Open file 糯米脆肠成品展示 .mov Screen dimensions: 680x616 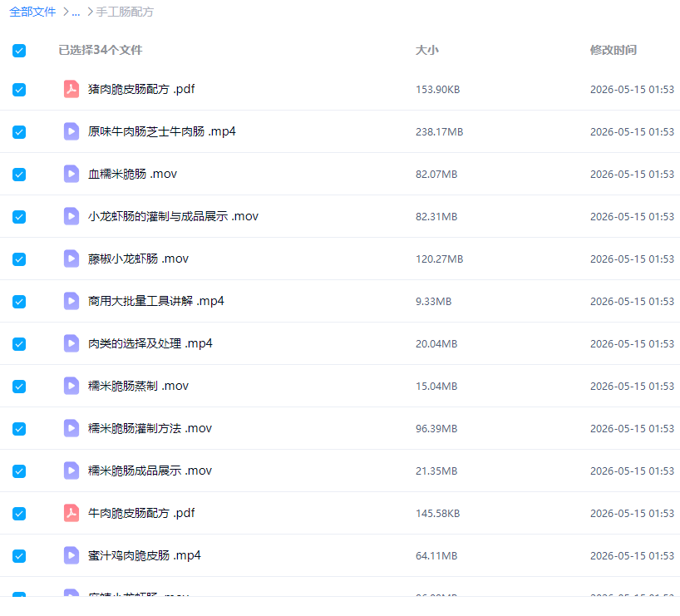(150, 471)
